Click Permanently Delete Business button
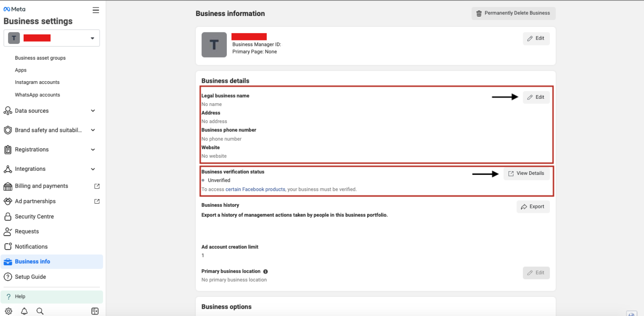 [x=513, y=13]
